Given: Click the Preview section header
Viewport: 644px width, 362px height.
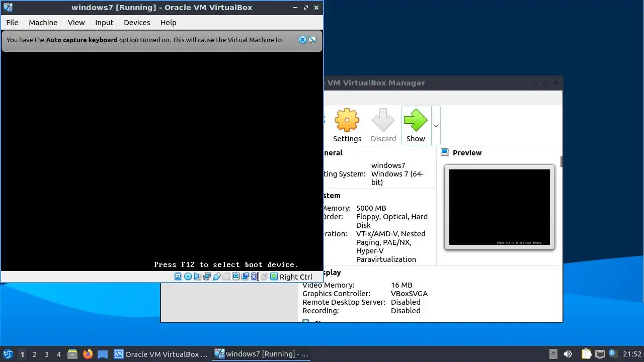Looking at the screenshot, I should [x=467, y=153].
